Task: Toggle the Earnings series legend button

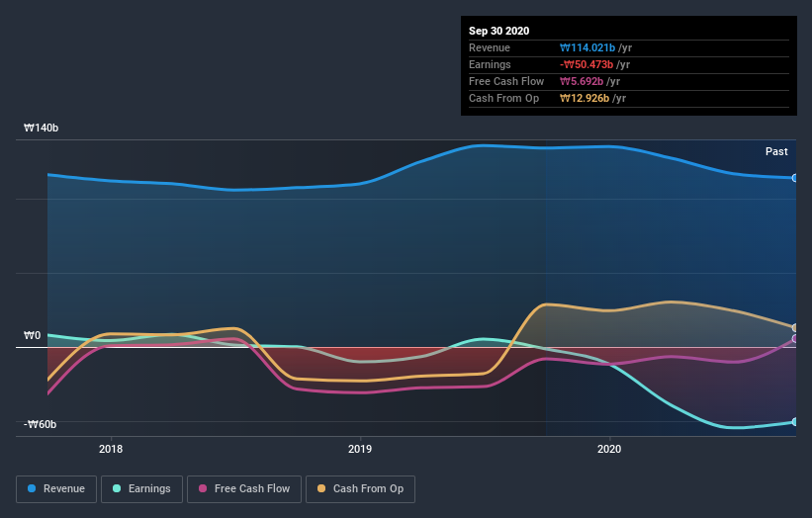Action: [x=141, y=489]
